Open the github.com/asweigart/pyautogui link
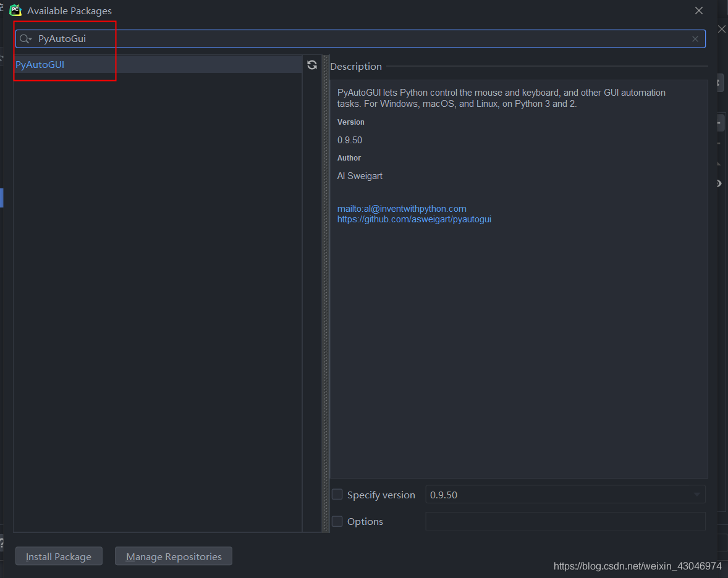 tap(414, 219)
